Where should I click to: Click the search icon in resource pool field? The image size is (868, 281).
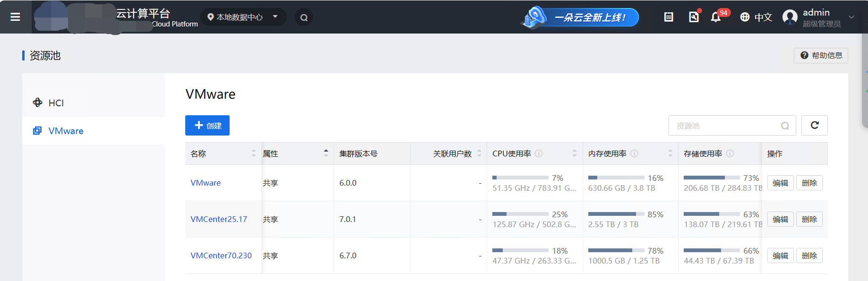pos(785,126)
